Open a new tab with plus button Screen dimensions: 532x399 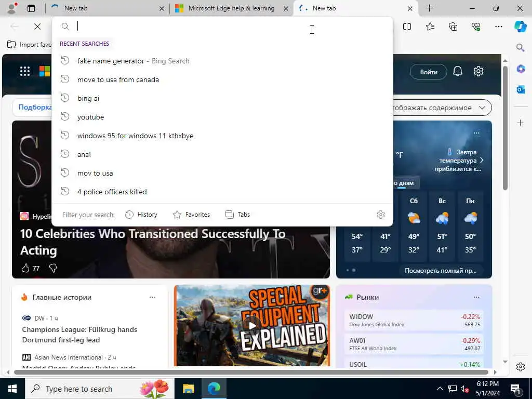click(x=429, y=8)
